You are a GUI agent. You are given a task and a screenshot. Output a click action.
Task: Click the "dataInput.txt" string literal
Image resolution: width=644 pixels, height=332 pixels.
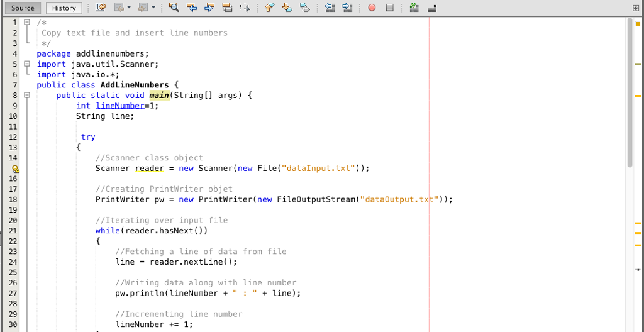click(318, 168)
